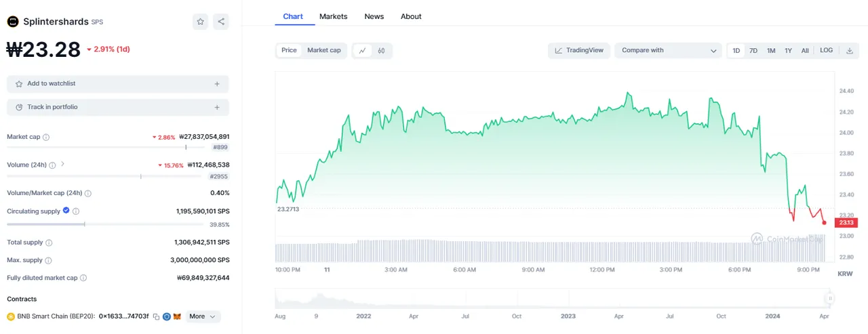Click the MetaMask fox icon

click(177, 316)
